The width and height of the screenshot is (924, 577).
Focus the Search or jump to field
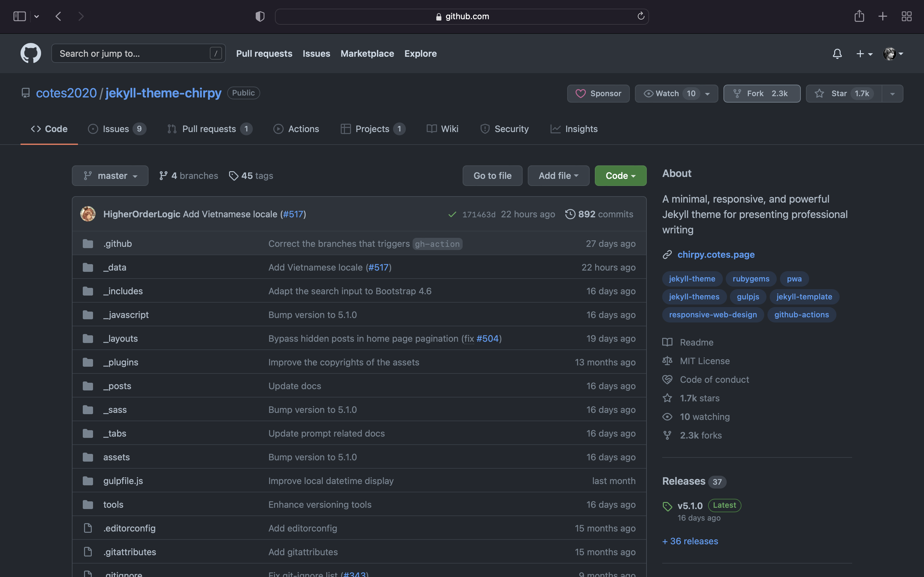pyautogui.click(x=134, y=54)
